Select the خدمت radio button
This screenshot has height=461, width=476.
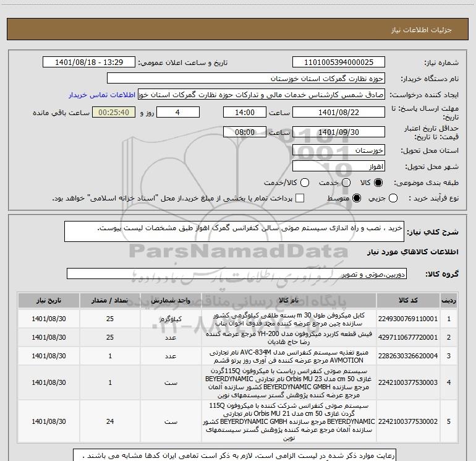[x=346, y=183]
